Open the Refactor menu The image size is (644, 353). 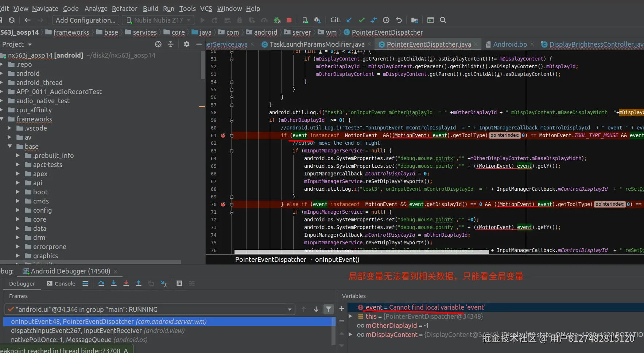[x=124, y=8]
